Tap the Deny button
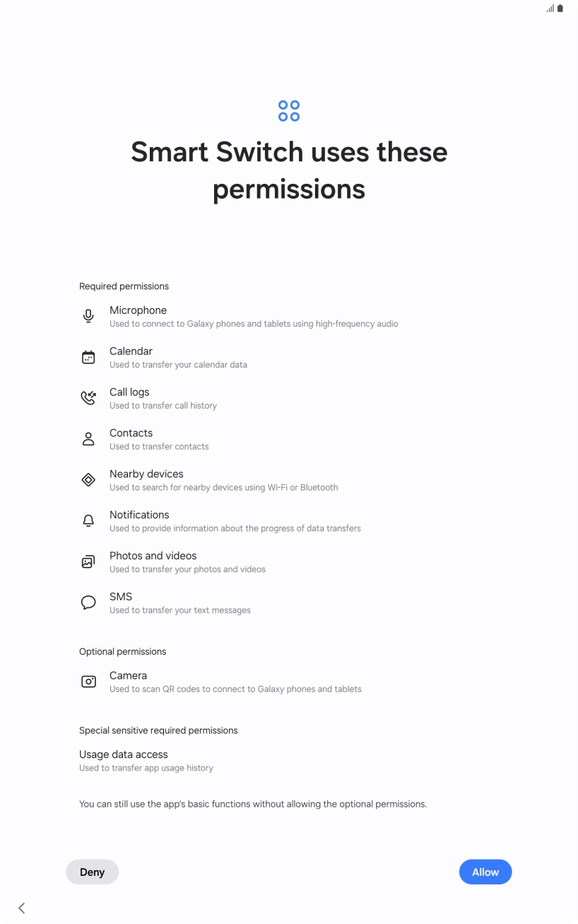The height and width of the screenshot is (924, 578). [x=92, y=872]
